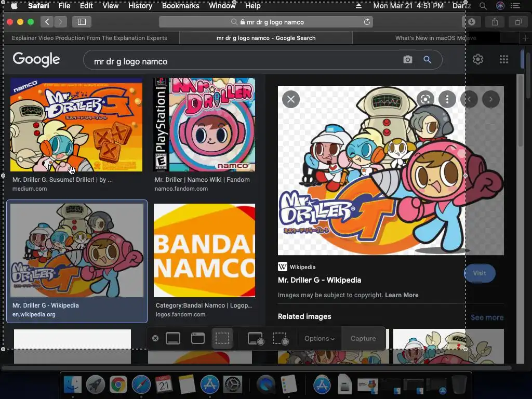
Task: Open Mr. Driller G - Wikipedia title link
Action: [320, 280]
